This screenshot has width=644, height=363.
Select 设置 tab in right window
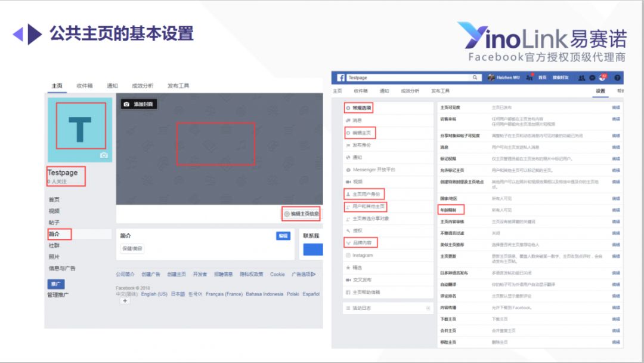click(x=600, y=91)
